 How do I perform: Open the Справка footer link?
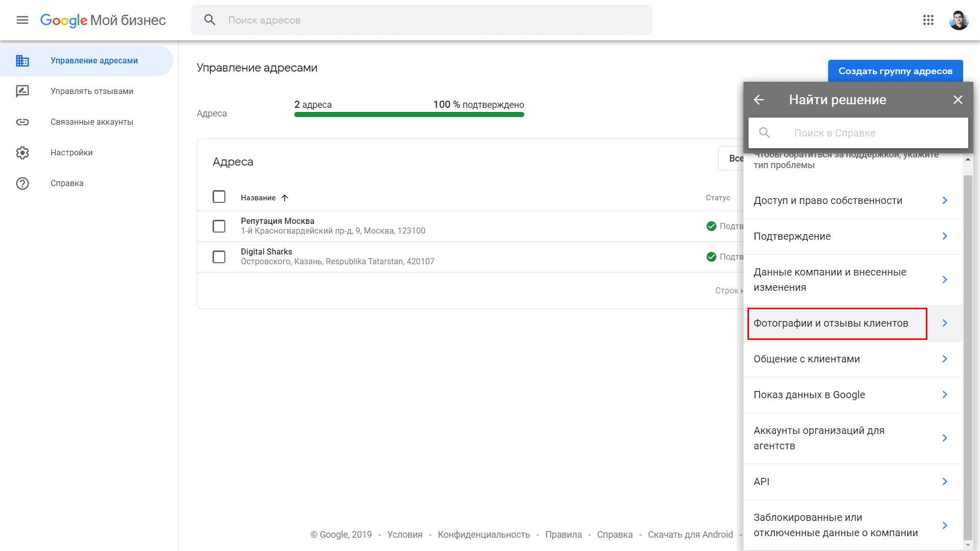pos(615,535)
